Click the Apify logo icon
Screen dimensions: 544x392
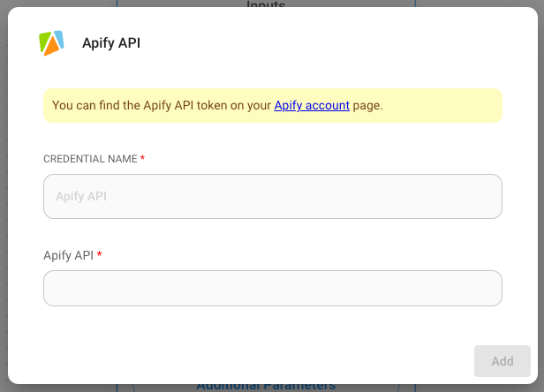51,42
